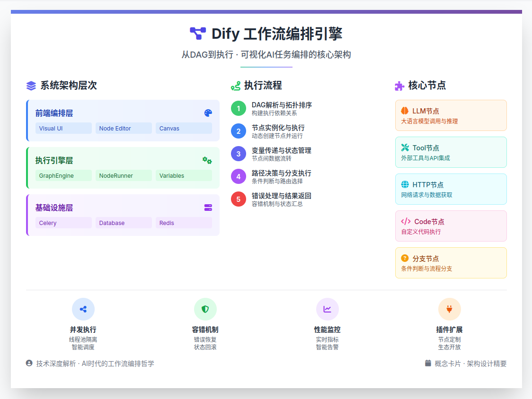Click the globe icon on the HTTP节点 card
Screen dimensions: 532x399
pyautogui.click(x=405, y=184)
